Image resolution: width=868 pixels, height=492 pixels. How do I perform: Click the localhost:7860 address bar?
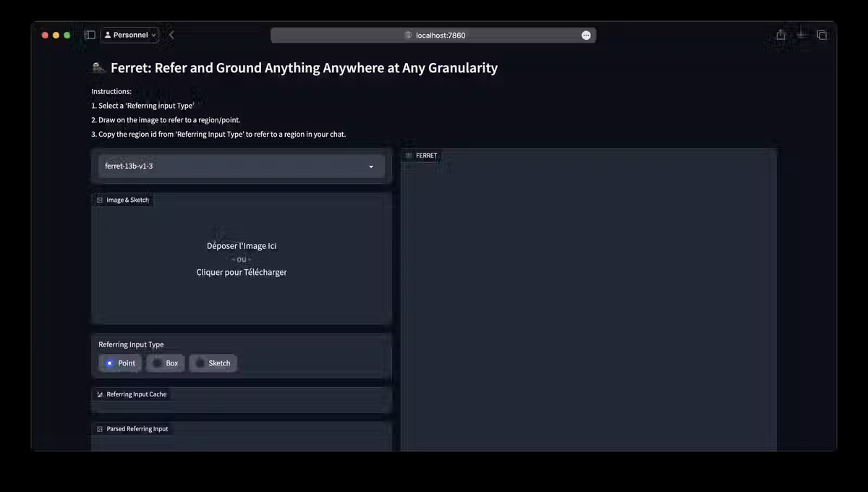(x=433, y=35)
